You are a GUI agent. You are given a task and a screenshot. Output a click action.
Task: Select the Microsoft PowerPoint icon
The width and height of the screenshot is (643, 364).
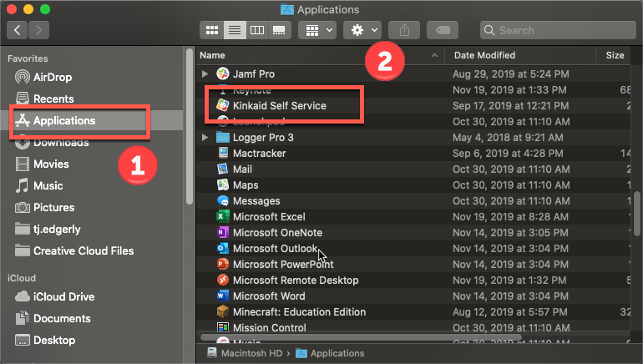[223, 265]
